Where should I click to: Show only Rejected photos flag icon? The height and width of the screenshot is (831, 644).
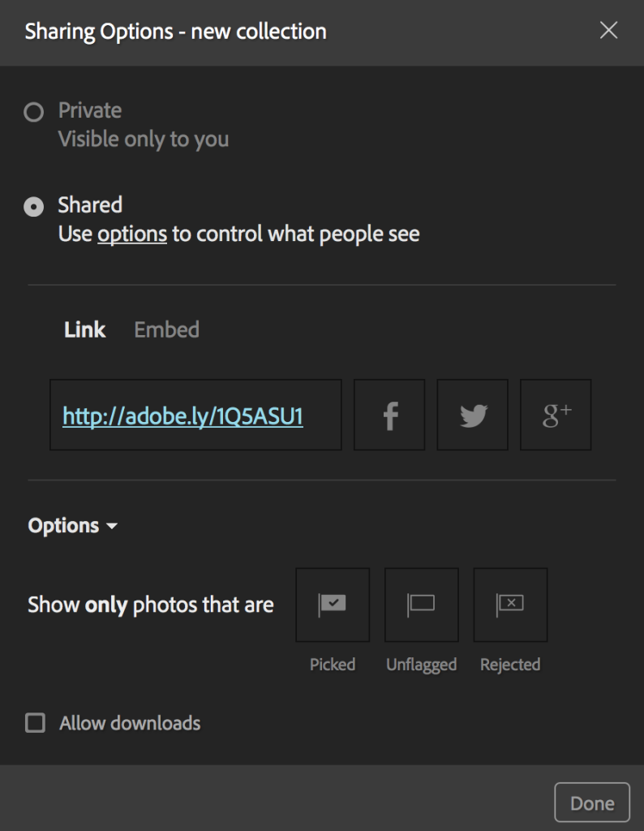point(510,605)
